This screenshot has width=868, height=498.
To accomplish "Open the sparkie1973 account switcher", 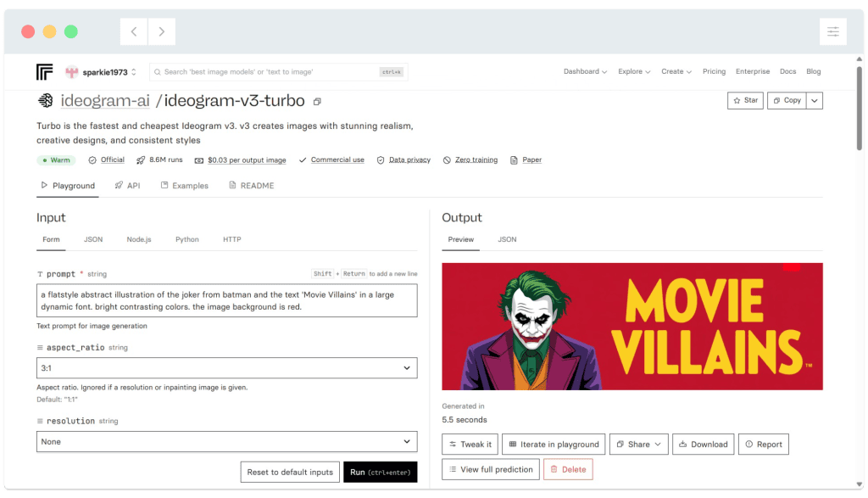I will pyautogui.click(x=101, y=72).
